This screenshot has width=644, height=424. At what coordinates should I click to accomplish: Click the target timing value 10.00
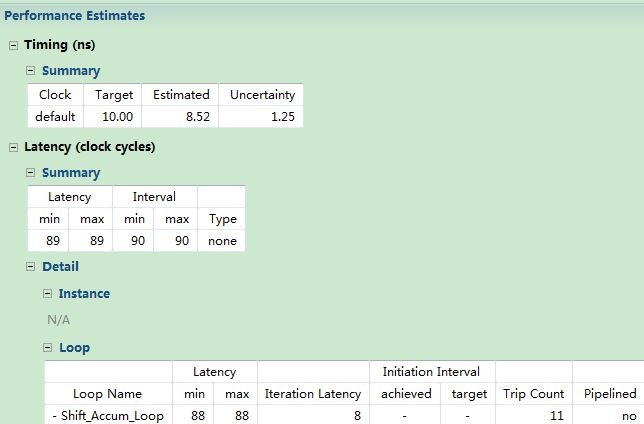[114, 117]
